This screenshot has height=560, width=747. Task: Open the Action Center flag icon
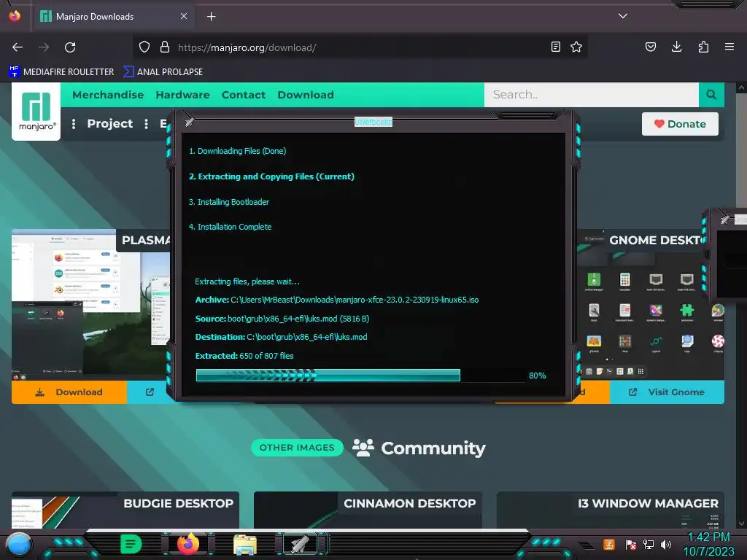[x=630, y=544]
